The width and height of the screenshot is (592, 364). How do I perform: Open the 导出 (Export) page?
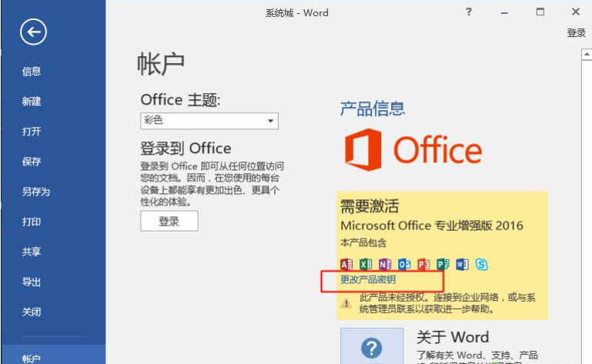coord(32,282)
